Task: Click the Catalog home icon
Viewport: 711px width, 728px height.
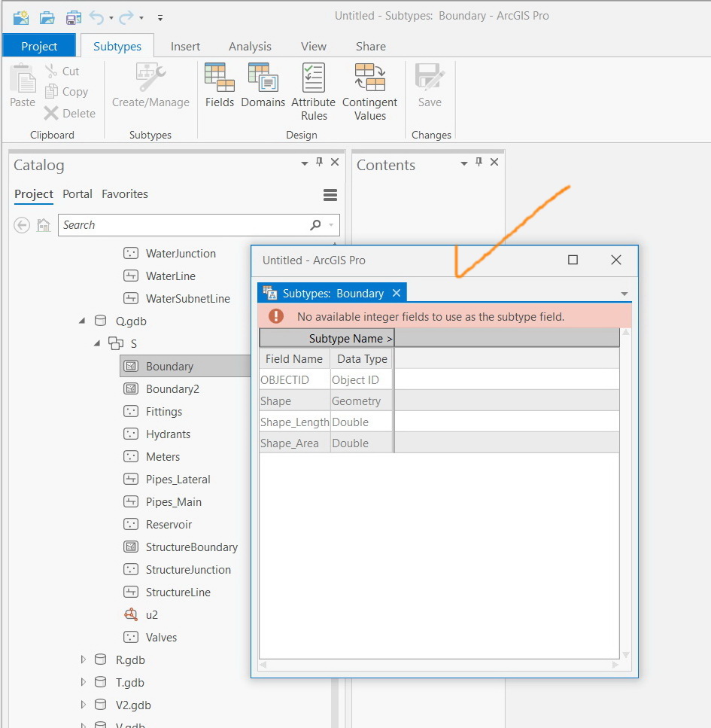Action: pos(43,225)
